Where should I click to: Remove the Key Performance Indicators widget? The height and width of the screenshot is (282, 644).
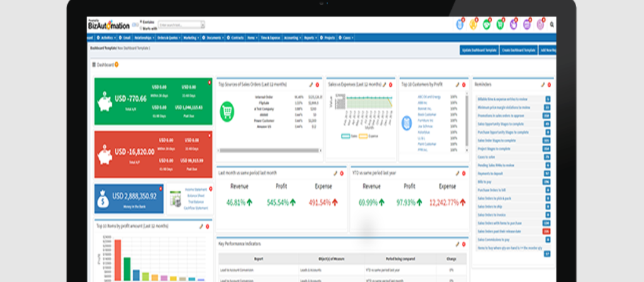tap(464, 244)
